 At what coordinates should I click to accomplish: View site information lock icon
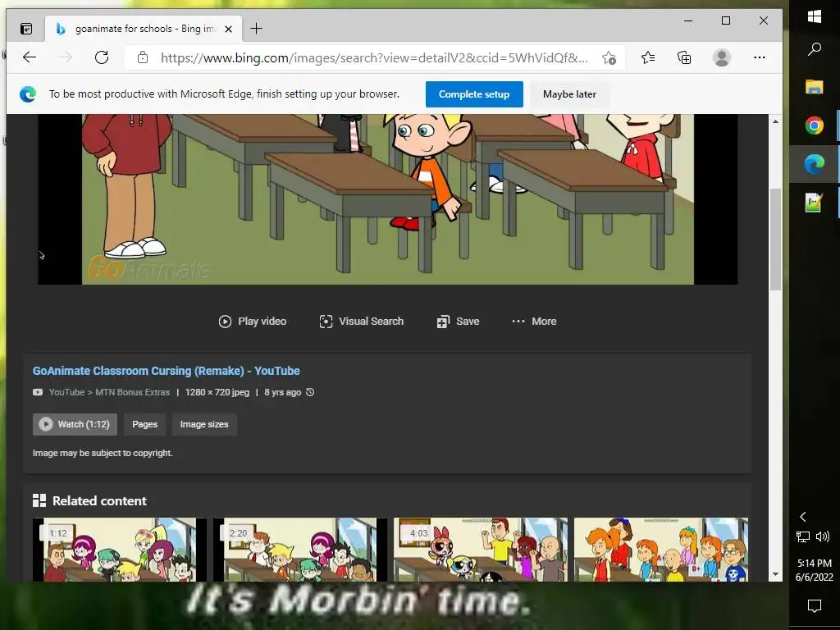(x=143, y=57)
